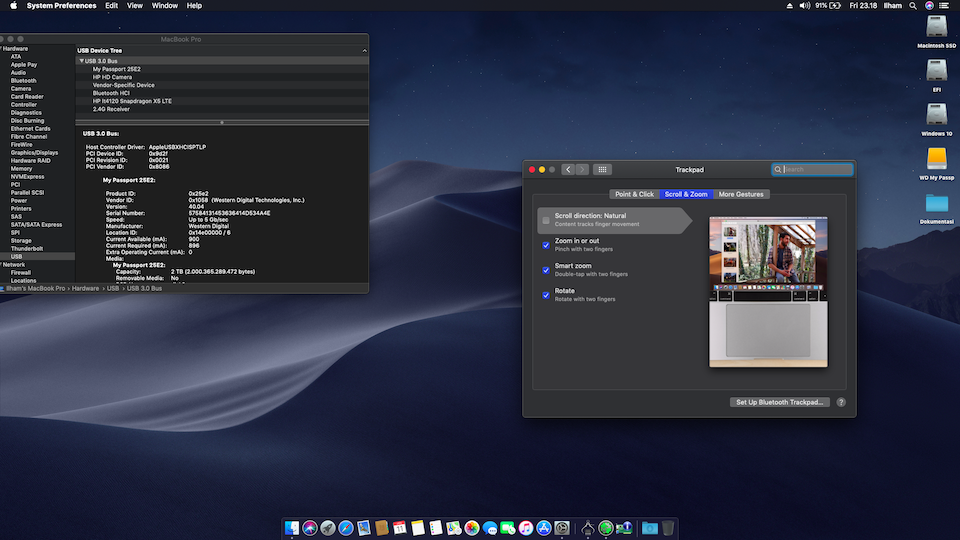
Task: Uncheck Zoom in or out
Action: (546, 246)
